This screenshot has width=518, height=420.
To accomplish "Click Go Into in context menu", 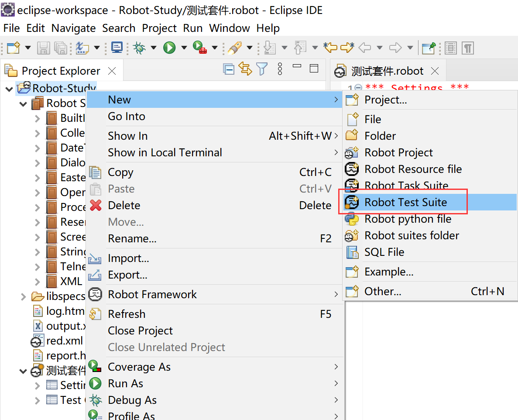I will 214,116.
